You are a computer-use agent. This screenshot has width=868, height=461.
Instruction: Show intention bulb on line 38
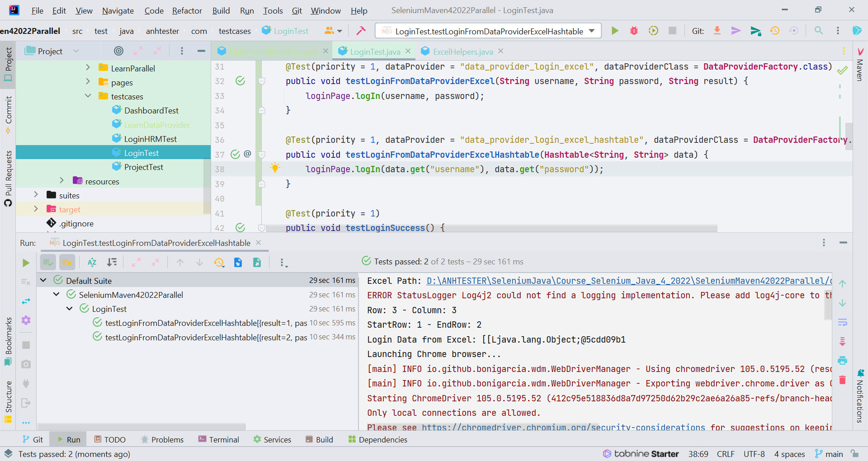click(275, 168)
